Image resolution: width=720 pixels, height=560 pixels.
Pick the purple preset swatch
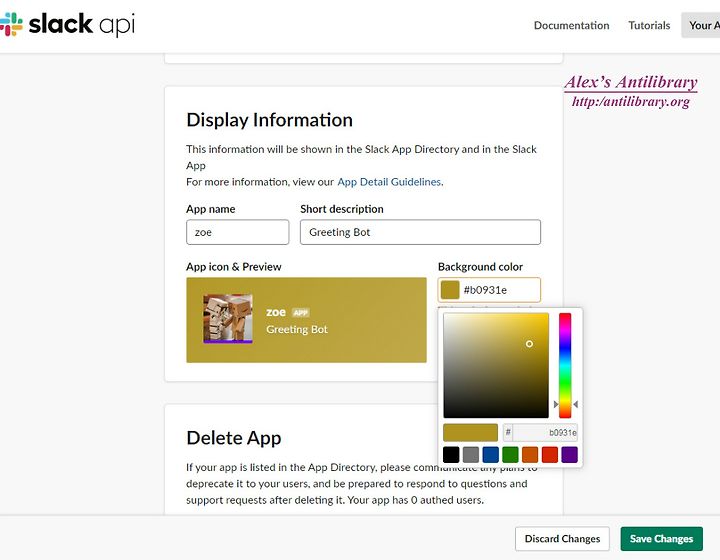569,455
